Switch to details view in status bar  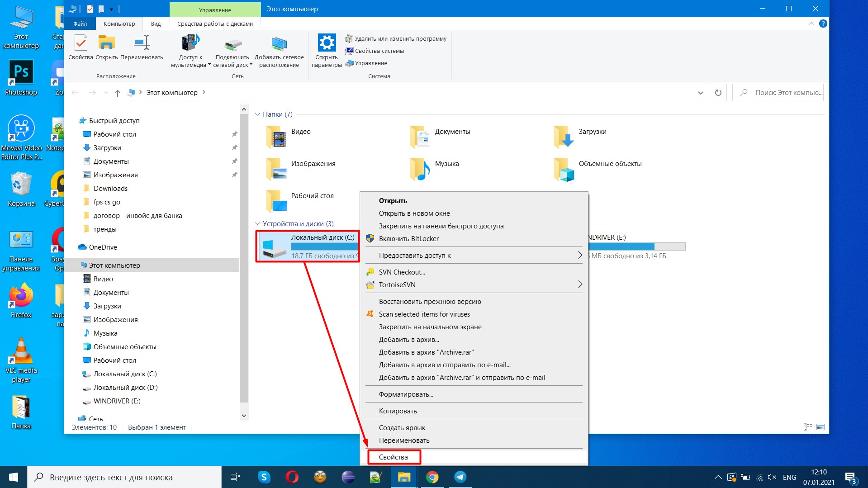(808, 427)
